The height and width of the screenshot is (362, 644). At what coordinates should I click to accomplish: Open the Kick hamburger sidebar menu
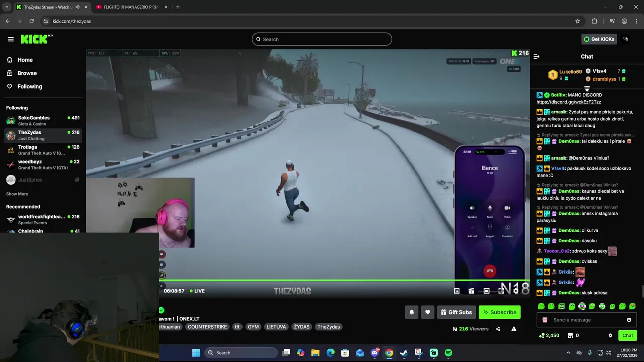pos(11,39)
